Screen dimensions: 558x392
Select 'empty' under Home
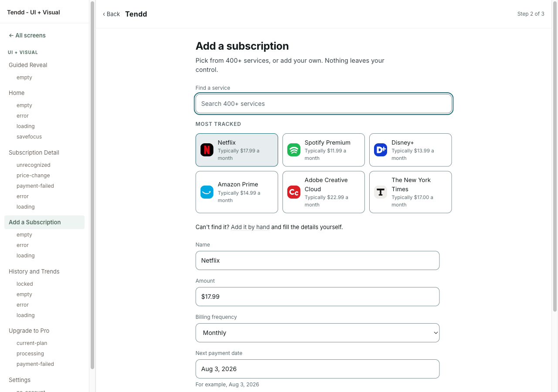click(24, 105)
